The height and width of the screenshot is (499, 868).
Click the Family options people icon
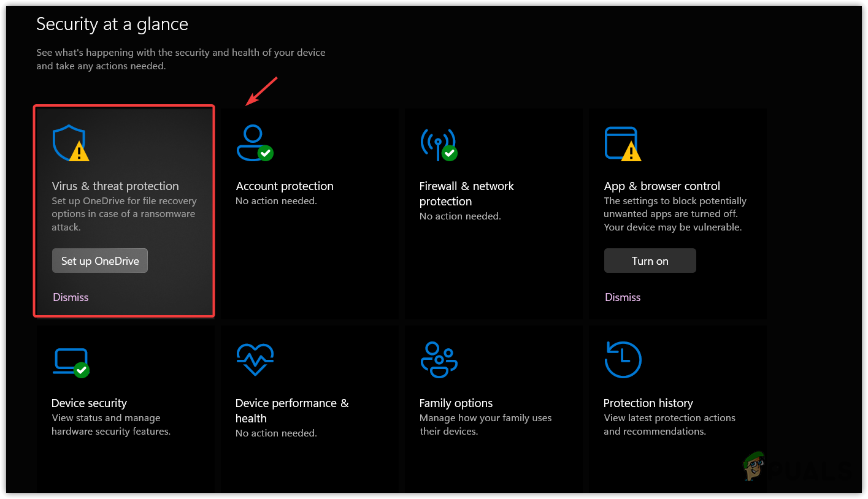point(439,359)
